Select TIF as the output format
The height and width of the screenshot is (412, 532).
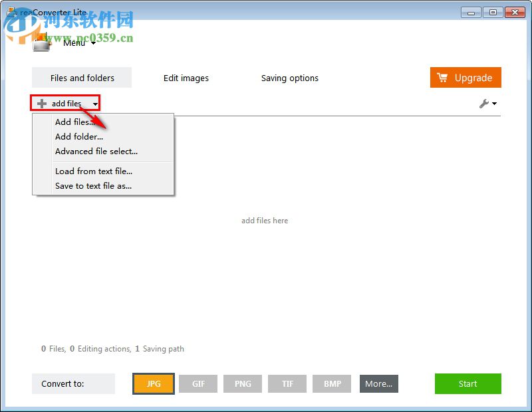coord(287,383)
